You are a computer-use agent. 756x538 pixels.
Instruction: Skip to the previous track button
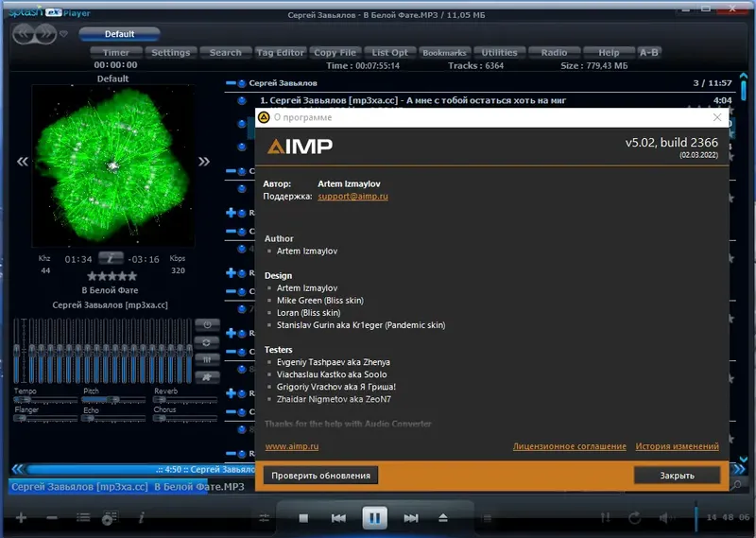(x=338, y=518)
